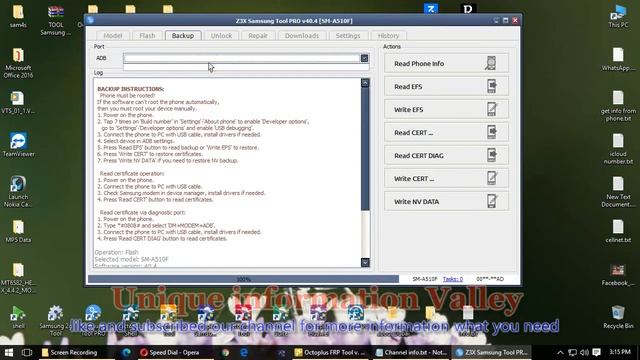
Task: Open the Action Center notifications icon
Action: pos(597,352)
